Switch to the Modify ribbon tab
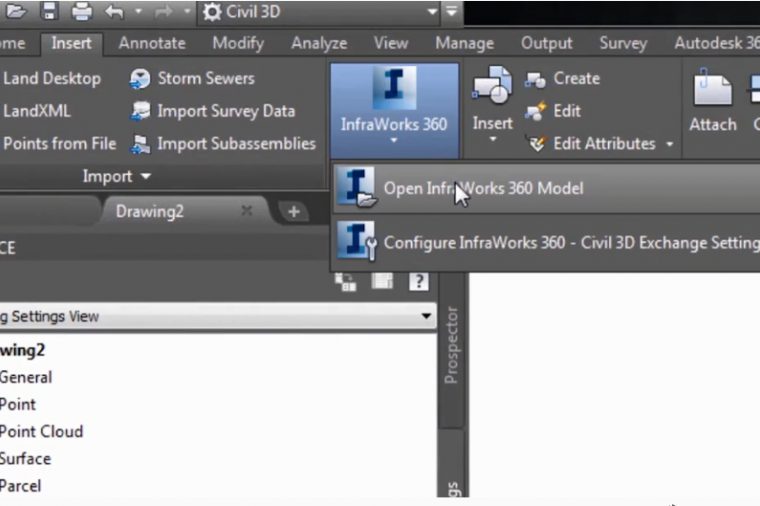The image size is (760, 506). pyautogui.click(x=238, y=43)
